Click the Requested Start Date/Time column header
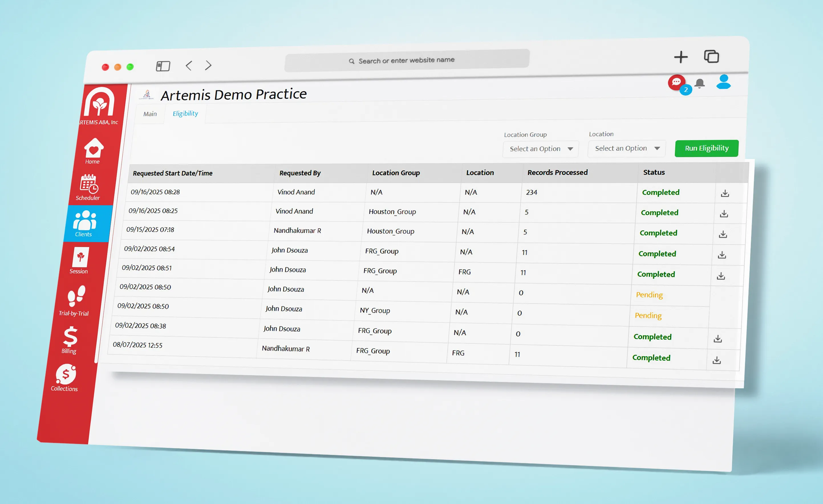This screenshot has height=504, width=823. pyautogui.click(x=173, y=173)
